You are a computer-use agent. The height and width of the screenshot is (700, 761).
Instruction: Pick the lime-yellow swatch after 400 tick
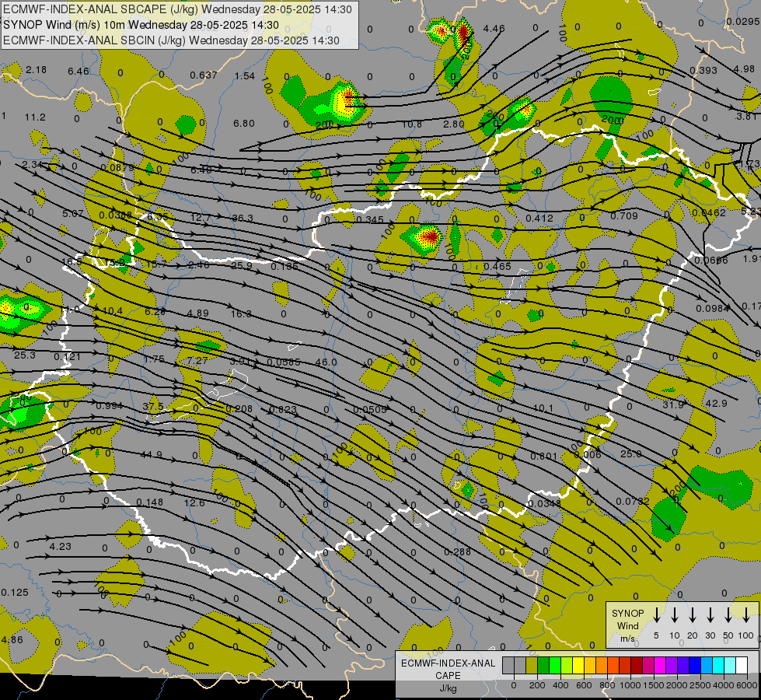[x=567, y=665]
